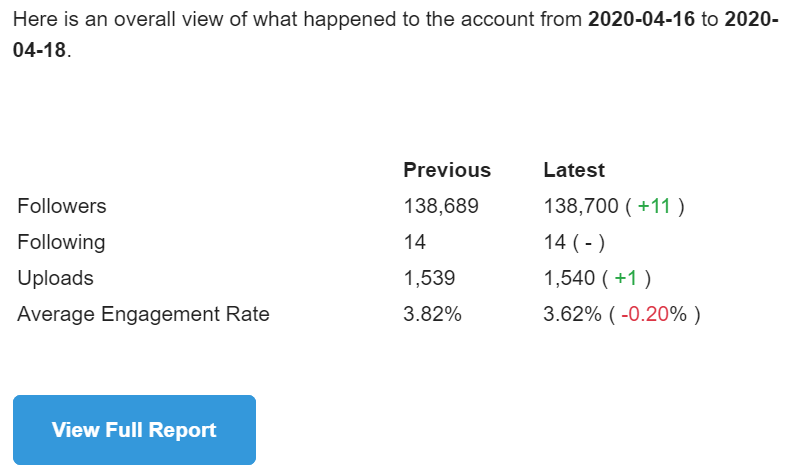Click the Previous column header
791x469 pixels.
coord(447,170)
